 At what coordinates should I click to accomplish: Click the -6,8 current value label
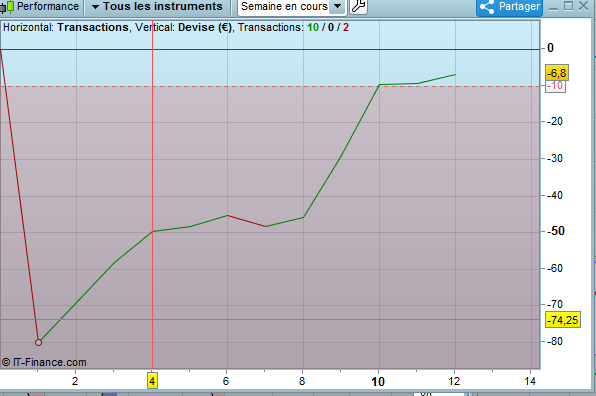[557, 73]
